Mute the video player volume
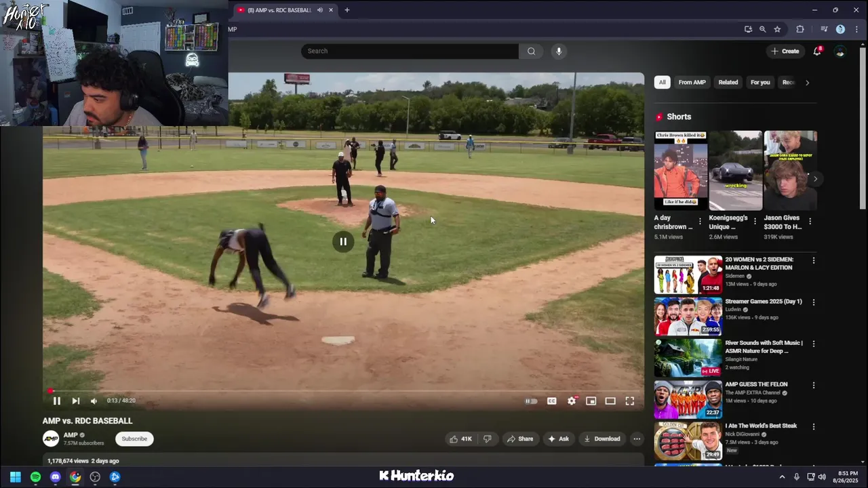868x488 pixels. (94, 401)
